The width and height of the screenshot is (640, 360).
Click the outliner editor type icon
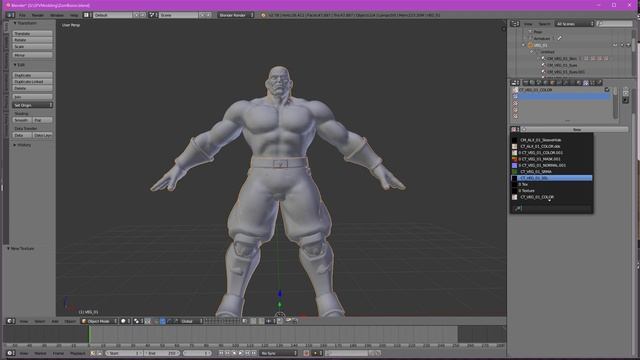click(x=515, y=24)
